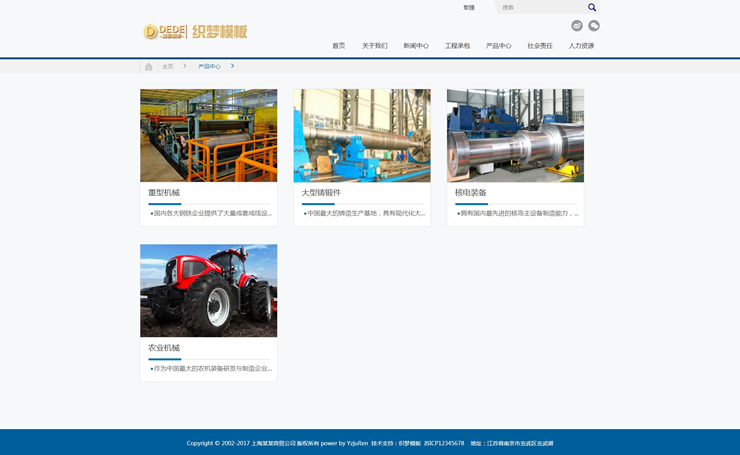Click the 大型铸锻件 product title
Image resolution: width=740 pixels, height=455 pixels.
tap(321, 192)
